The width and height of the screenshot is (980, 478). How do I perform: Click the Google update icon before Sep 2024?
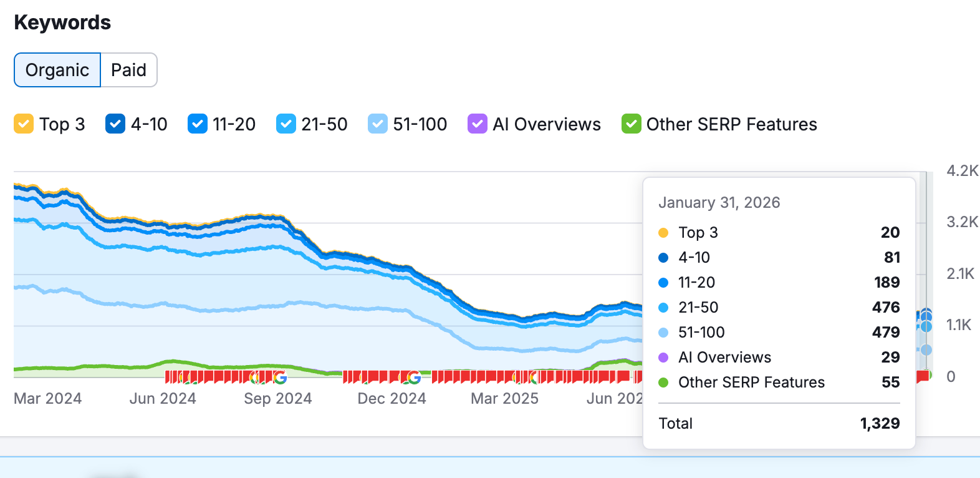280,378
